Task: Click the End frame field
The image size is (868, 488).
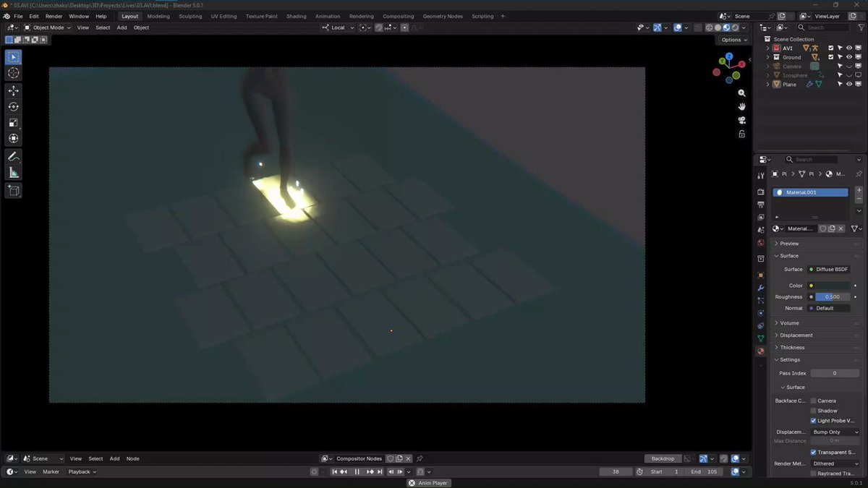Action: (x=702, y=471)
